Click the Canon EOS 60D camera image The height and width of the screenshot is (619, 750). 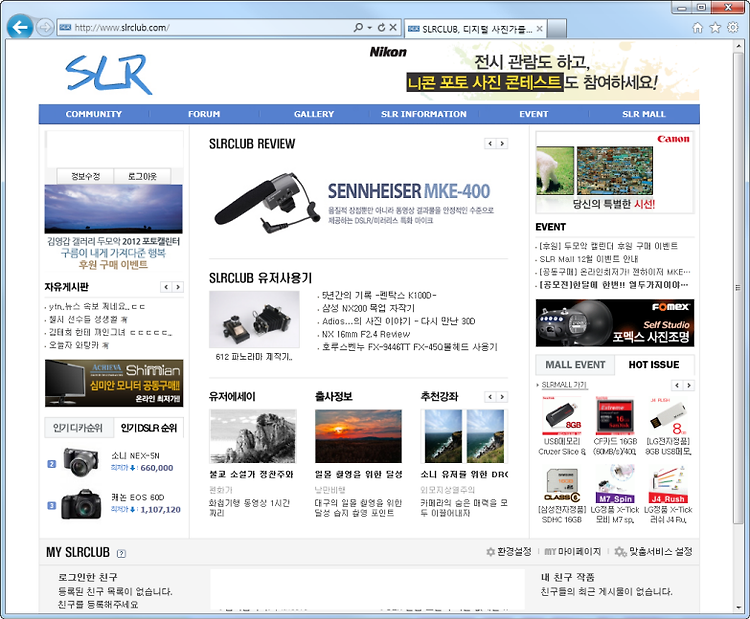pyautogui.click(x=81, y=504)
